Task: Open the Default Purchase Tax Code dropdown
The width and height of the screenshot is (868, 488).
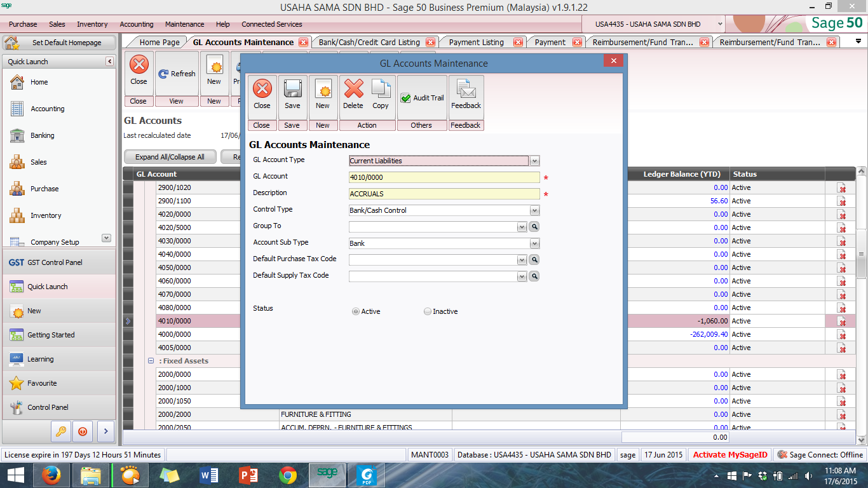Action: point(522,260)
